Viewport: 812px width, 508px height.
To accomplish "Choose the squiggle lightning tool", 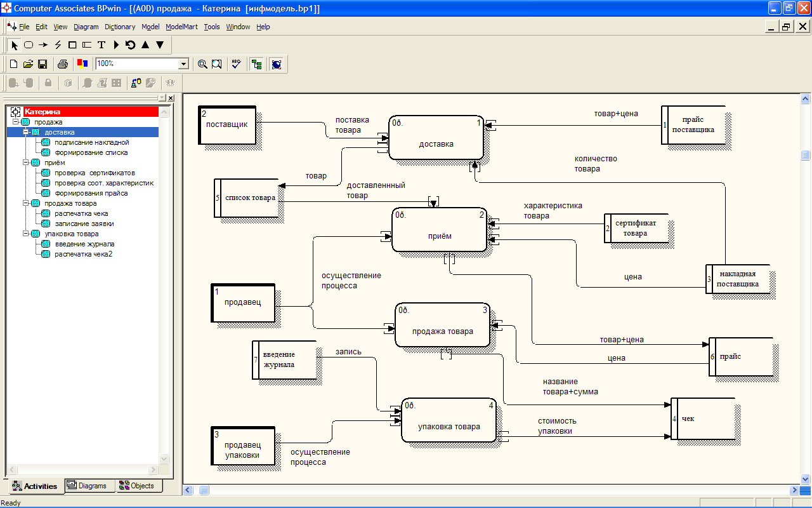I will [x=58, y=45].
